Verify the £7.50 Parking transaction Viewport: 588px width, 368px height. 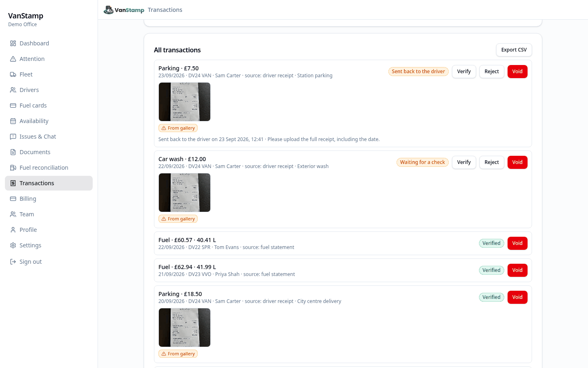coord(464,72)
